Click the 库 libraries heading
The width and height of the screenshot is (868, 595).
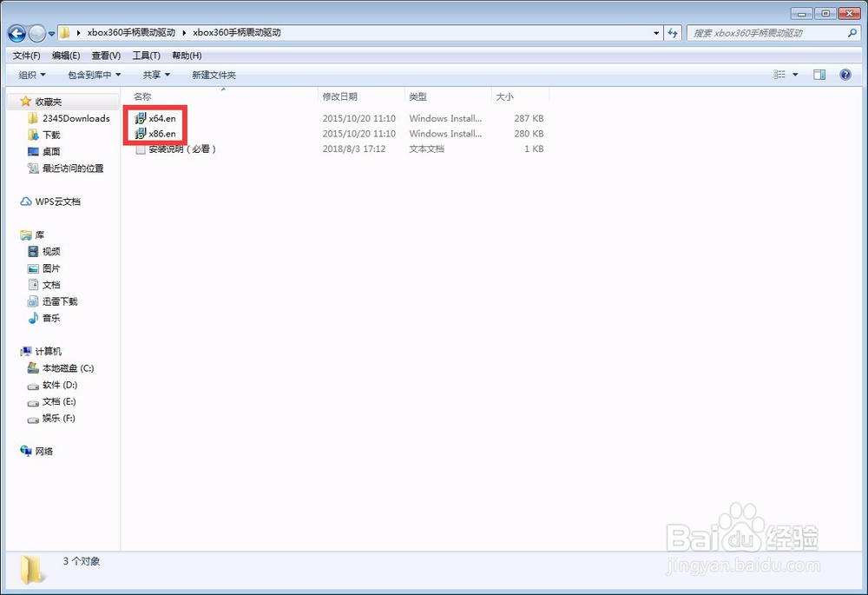coord(39,235)
